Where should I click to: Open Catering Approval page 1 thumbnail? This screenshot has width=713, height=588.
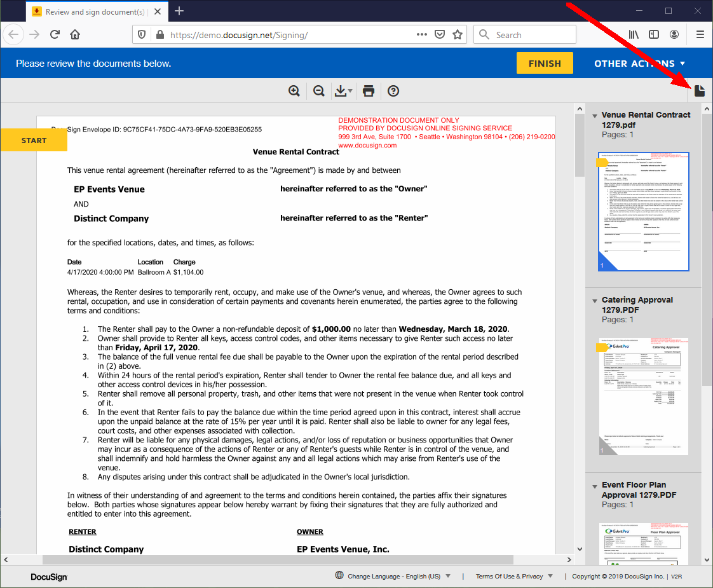pos(644,396)
